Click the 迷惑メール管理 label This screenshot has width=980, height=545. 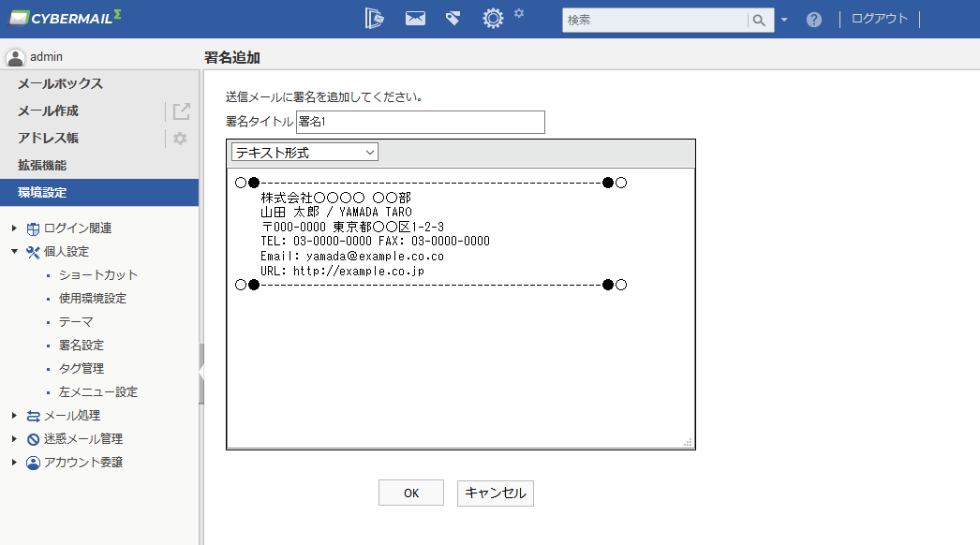83,439
